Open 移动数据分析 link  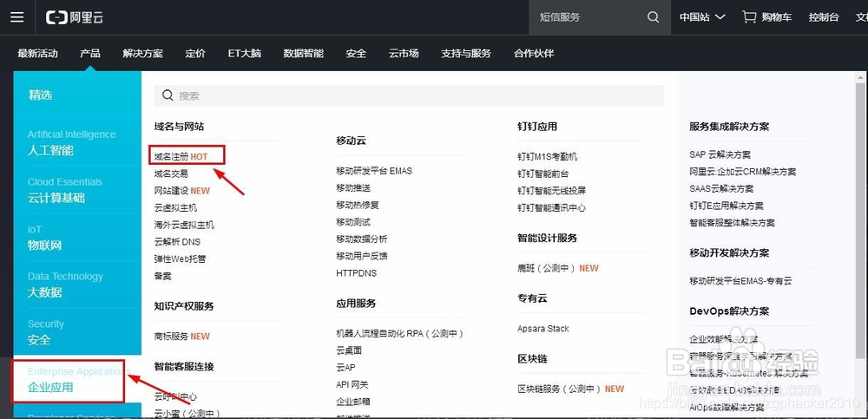[362, 239]
